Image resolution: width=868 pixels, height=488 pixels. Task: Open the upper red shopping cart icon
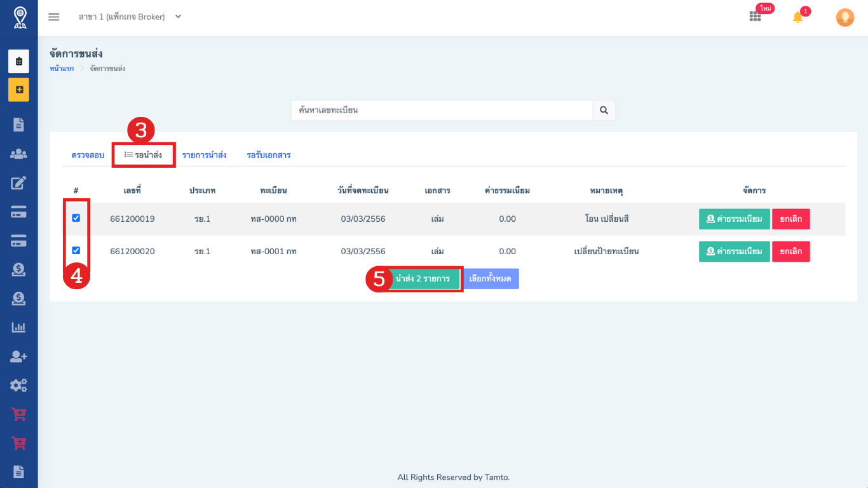coord(18,414)
